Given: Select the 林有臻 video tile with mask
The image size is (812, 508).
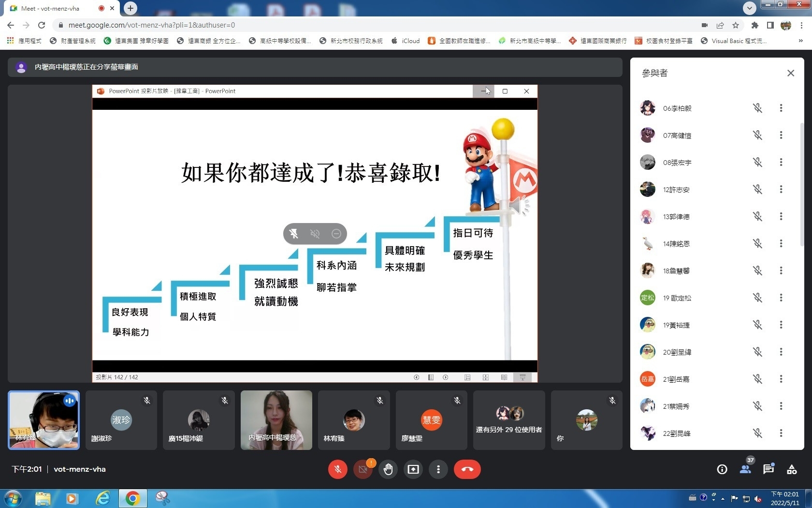Looking at the screenshot, I should click(44, 420).
